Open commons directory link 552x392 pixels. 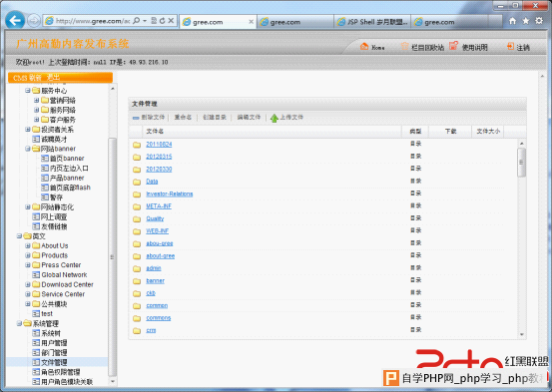click(x=159, y=318)
